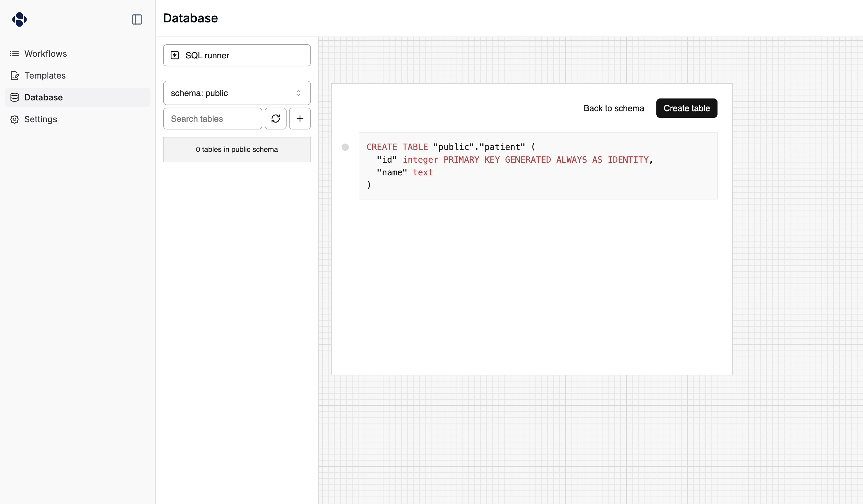Image resolution: width=863 pixels, height=504 pixels.
Task: Click the SQL runner asterisk icon
Action: pyautogui.click(x=175, y=56)
